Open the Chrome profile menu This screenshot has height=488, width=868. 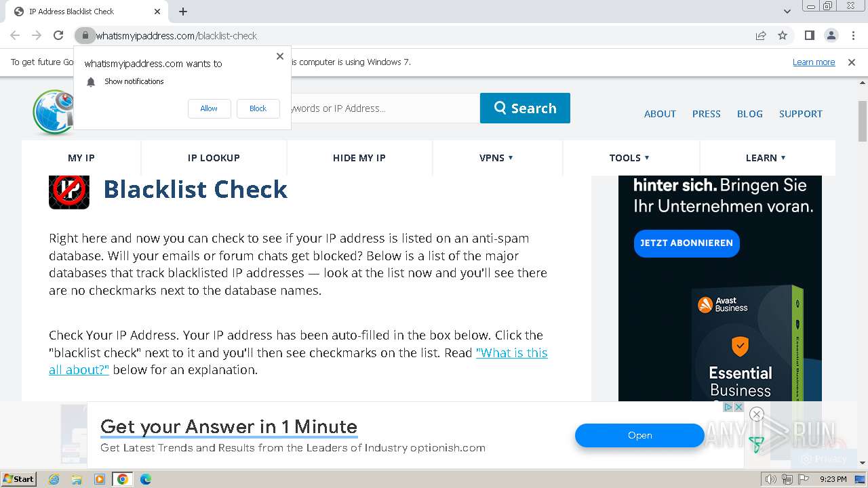coord(831,35)
